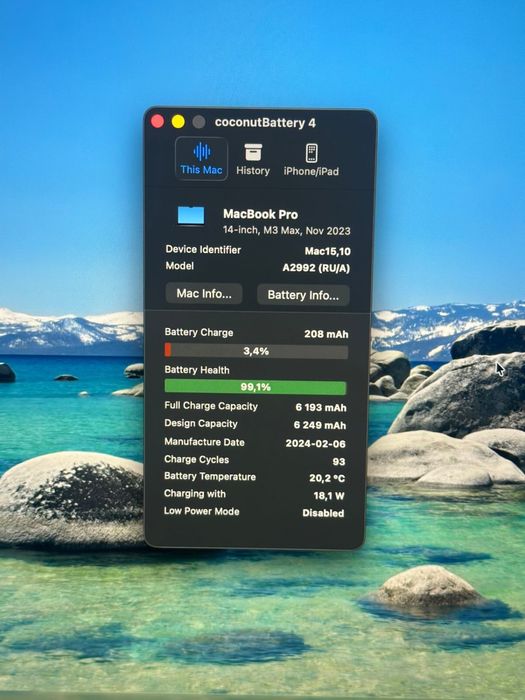Click the 208 mAh battery charge value
The image size is (525, 700).
(x=326, y=334)
